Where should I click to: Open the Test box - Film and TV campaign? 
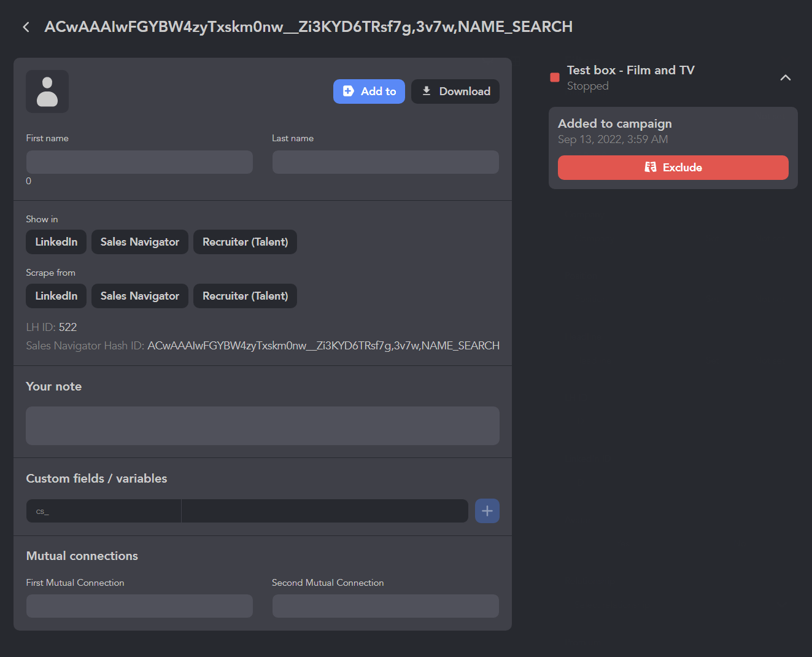click(631, 71)
